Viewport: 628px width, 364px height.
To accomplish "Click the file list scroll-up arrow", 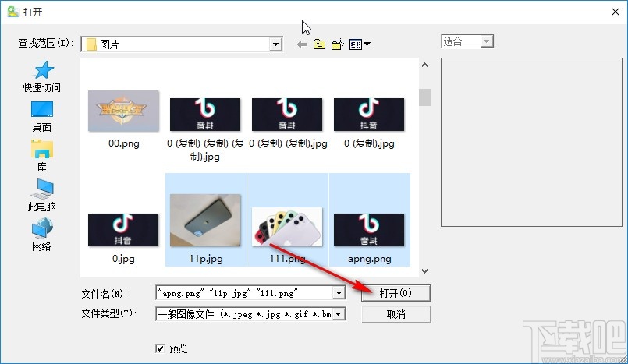I will (x=424, y=65).
